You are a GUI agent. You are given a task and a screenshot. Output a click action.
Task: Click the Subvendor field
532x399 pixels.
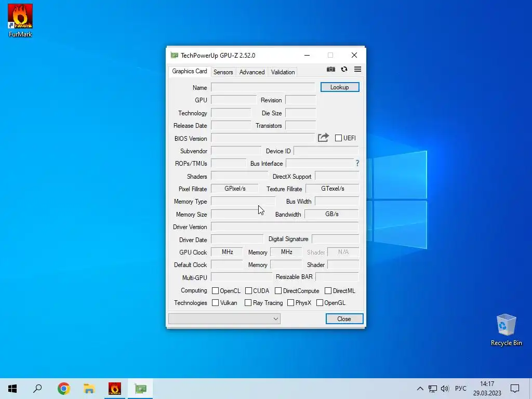click(x=236, y=151)
